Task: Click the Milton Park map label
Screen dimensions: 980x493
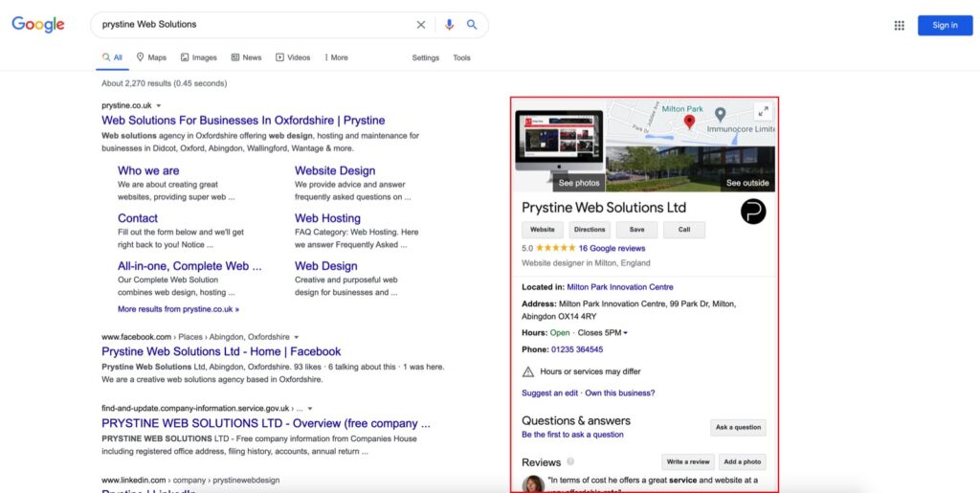Action: [x=682, y=109]
